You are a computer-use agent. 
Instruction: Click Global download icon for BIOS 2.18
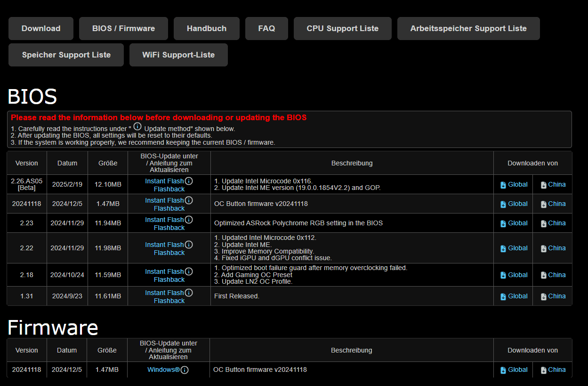point(503,275)
